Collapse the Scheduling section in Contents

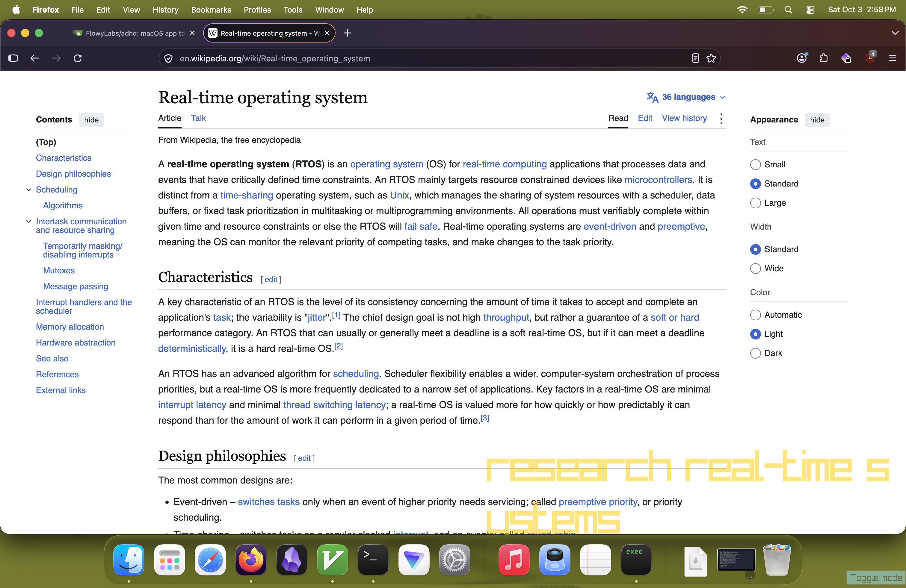(x=28, y=190)
